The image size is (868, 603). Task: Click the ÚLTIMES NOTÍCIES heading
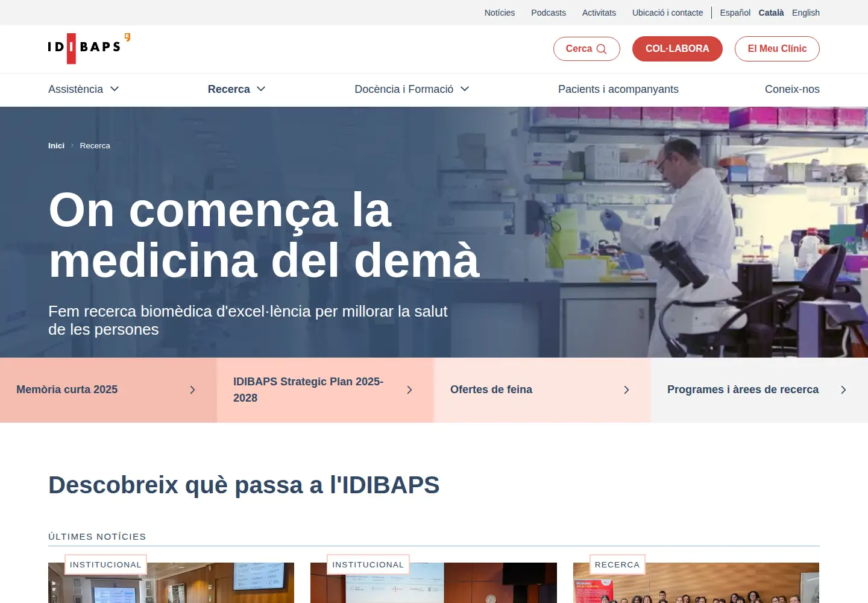coord(97,537)
